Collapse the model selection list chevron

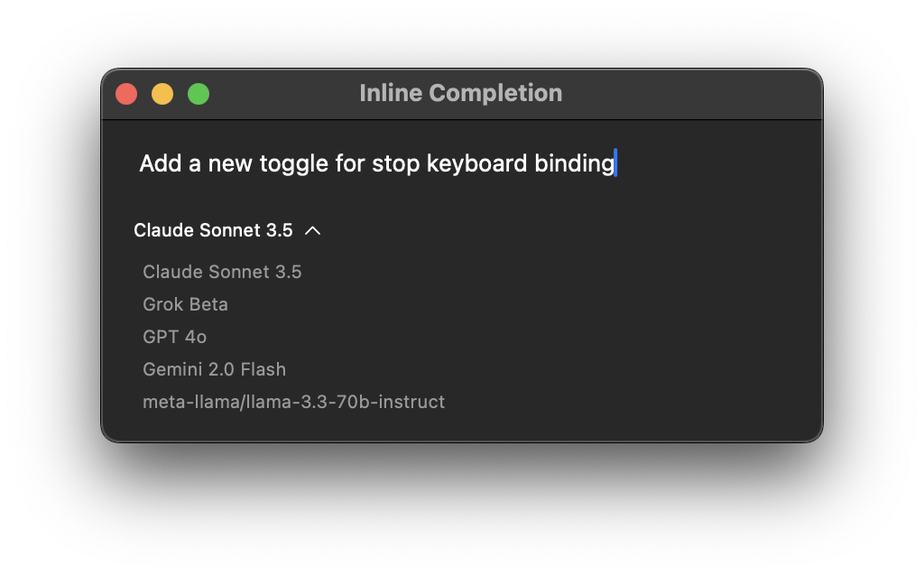pos(313,231)
